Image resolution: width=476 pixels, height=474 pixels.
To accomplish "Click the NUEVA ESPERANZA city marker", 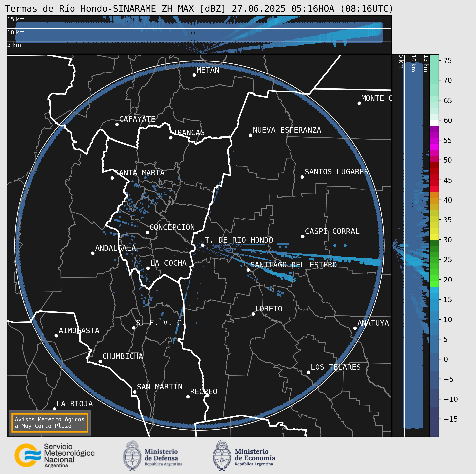I will (x=250, y=135).
